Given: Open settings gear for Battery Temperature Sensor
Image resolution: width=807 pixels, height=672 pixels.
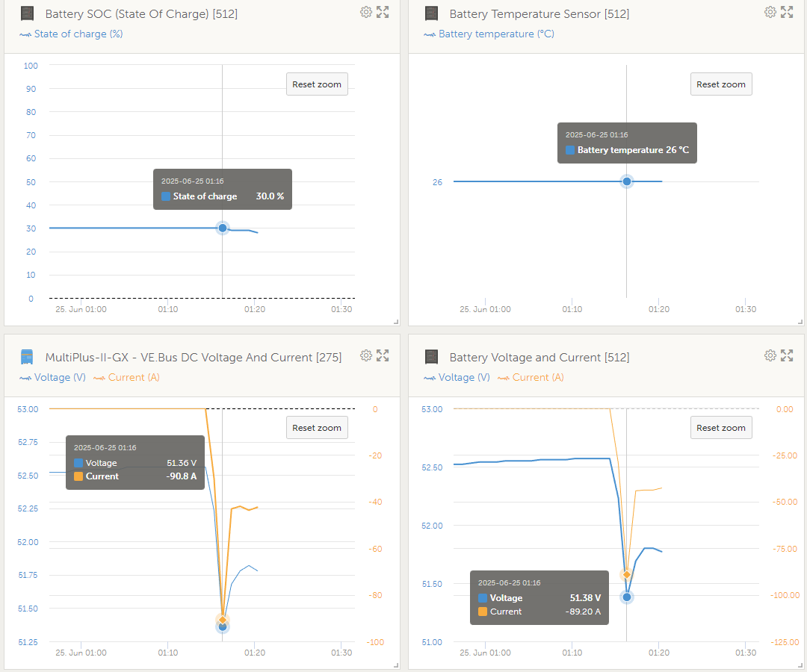Looking at the screenshot, I should 770,12.
